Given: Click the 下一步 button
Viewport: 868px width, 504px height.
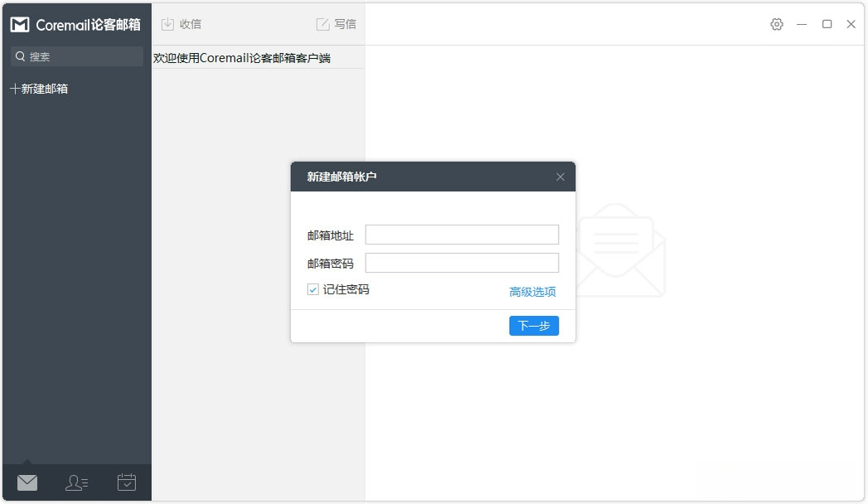Looking at the screenshot, I should click(x=534, y=325).
